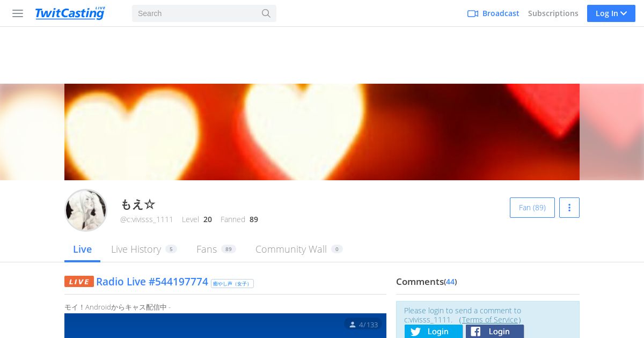The height and width of the screenshot is (338, 644).
Task: Click the @c:vivisss_1111 username
Action: click(147, 219)
